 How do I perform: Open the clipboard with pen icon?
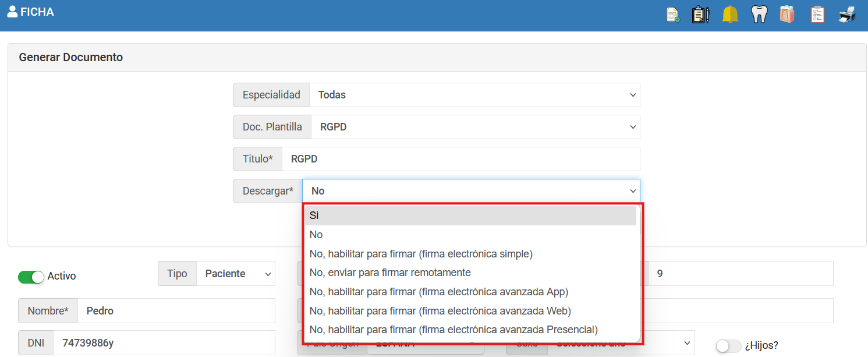pyautogui.click(x=701, y=15)
